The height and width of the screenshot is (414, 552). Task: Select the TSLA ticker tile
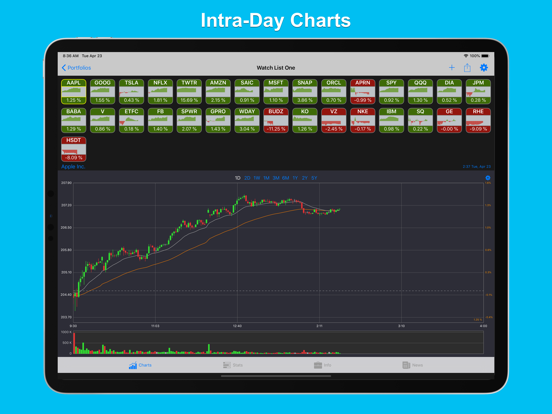131,92
